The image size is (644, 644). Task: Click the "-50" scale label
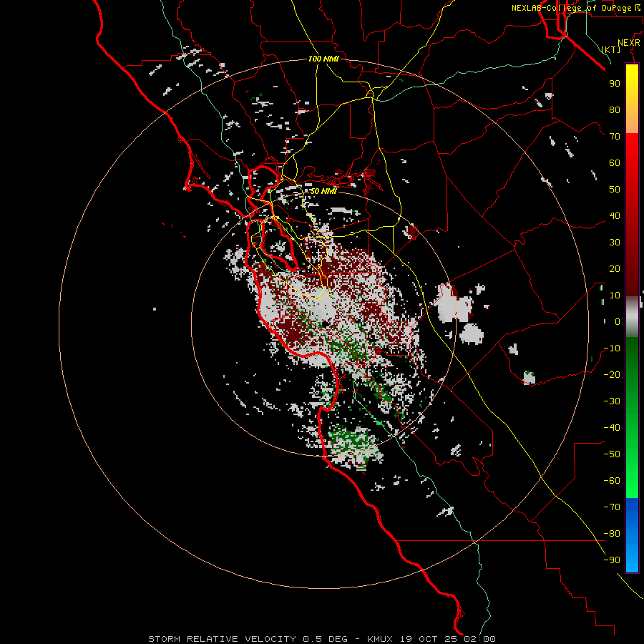pyautogui.click(x=612, y=454)
